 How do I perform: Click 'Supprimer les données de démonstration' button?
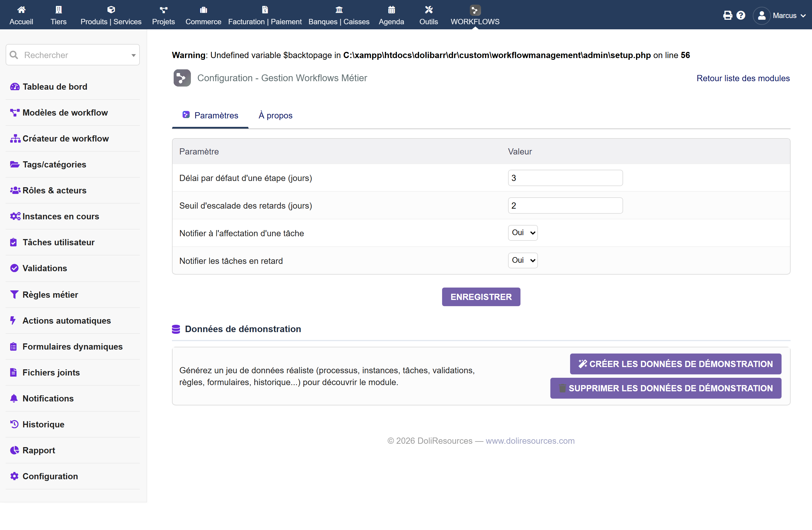(666, 388)
